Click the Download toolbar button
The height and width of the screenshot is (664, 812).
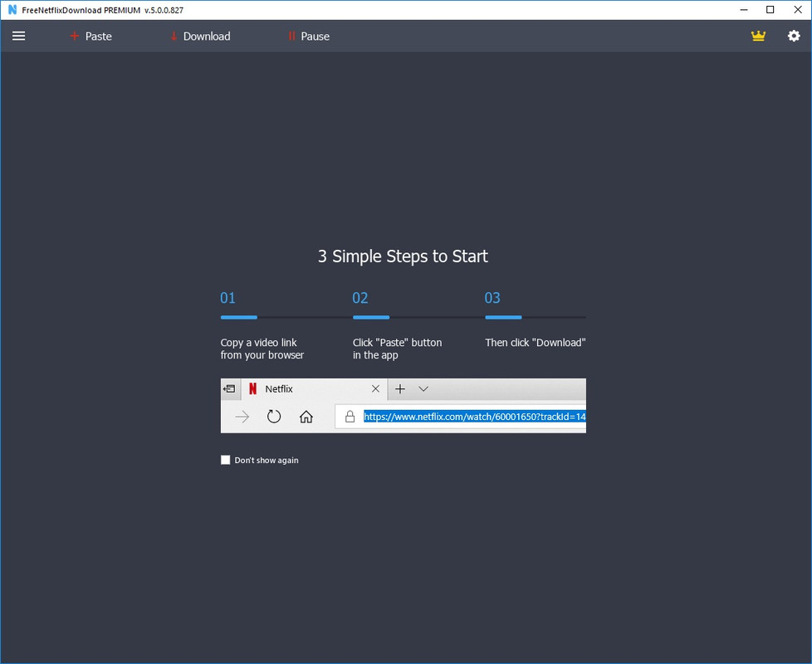tap(200, 37)
